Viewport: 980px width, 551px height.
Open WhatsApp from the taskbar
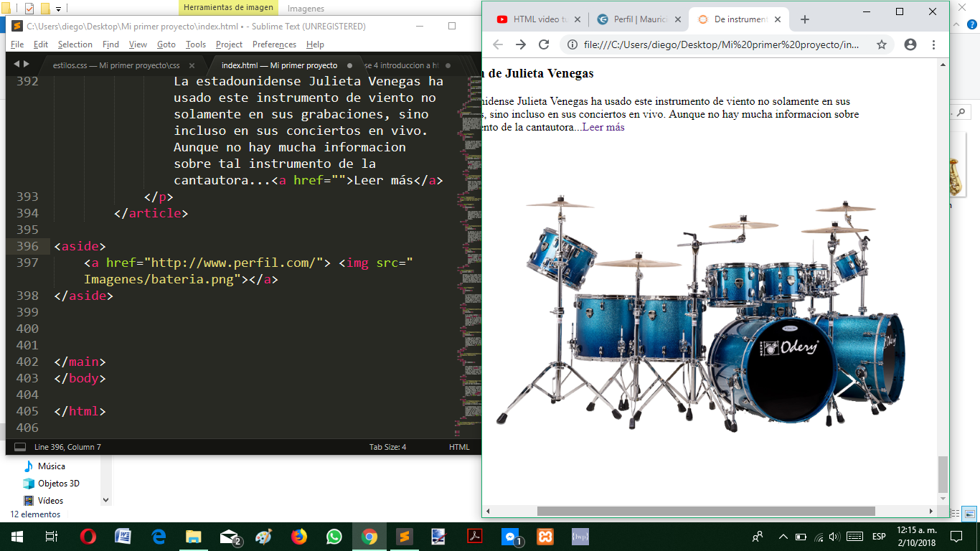point(334,537)
